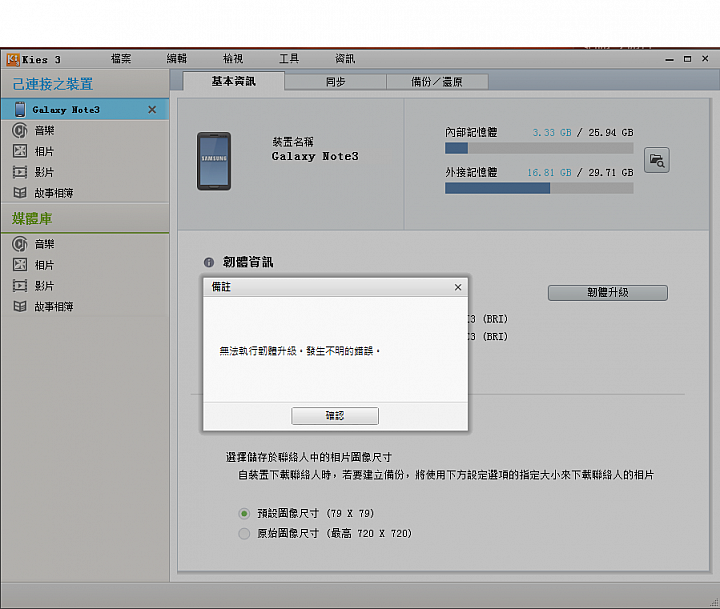Open the 資訊 menu
This screenshot has width=720, height=609.
pyautogui.click(x=345, y=59)
